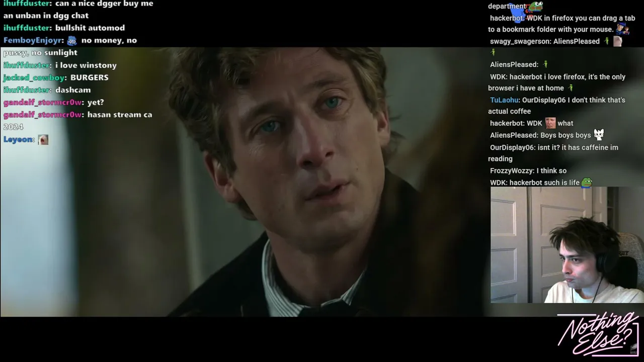Screen dimensions: 644x362
Task: Select the FrozzyWozzy username
Action: click(x=512, y=170)
